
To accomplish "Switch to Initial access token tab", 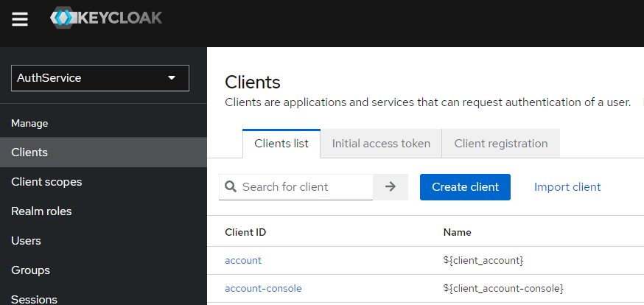I will 381,144.
